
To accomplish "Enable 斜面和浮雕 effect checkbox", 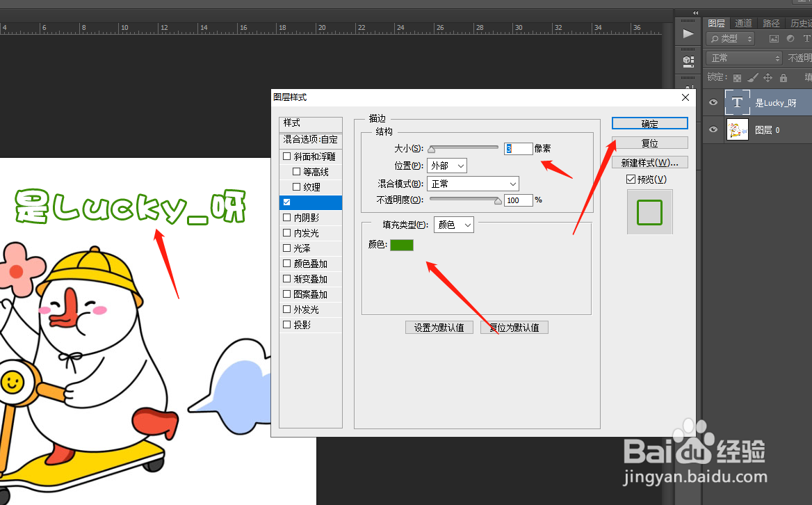I will click(x=287, y=156).
